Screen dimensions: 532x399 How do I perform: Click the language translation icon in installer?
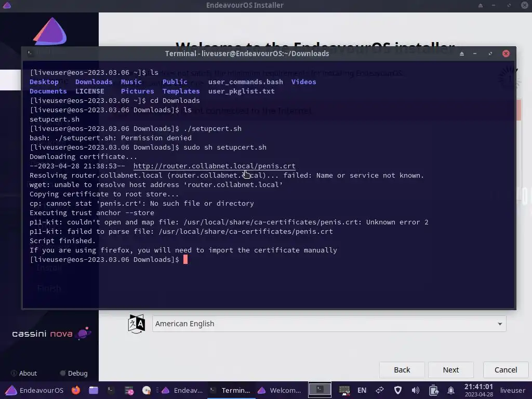[x=137, y=324]
